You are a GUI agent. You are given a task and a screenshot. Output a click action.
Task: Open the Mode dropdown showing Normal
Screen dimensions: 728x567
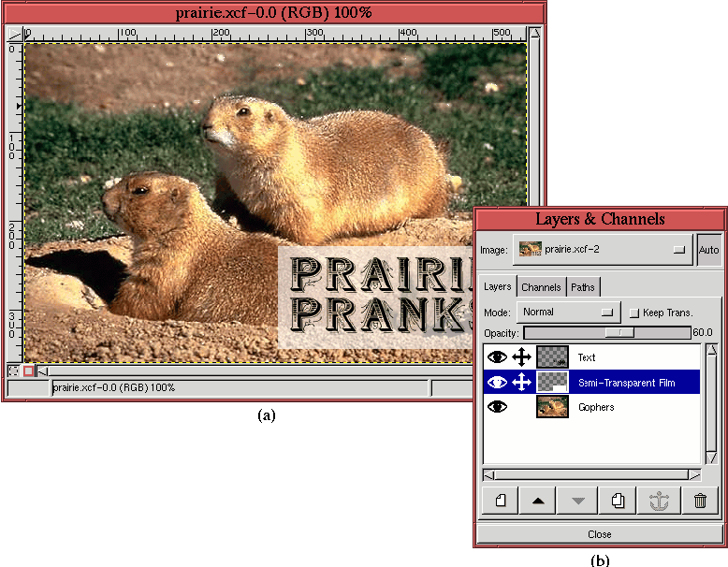point(569,313)
